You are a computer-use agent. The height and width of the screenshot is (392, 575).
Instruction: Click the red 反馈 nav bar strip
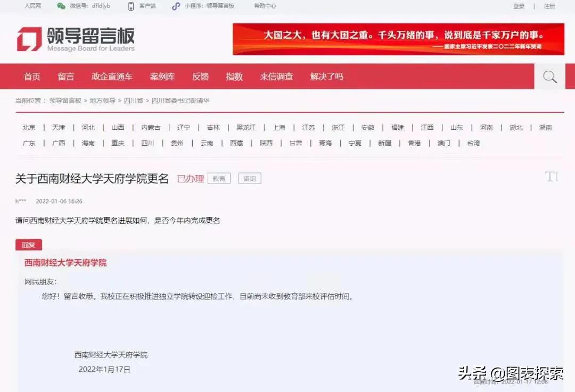[200, 76]
